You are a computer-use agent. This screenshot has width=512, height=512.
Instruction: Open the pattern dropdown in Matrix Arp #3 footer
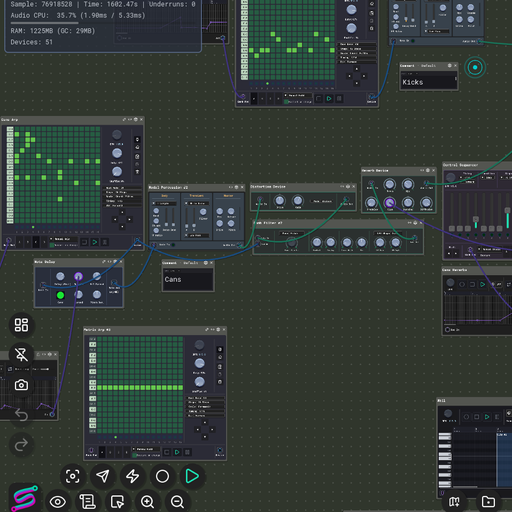(x=146, y=449)
